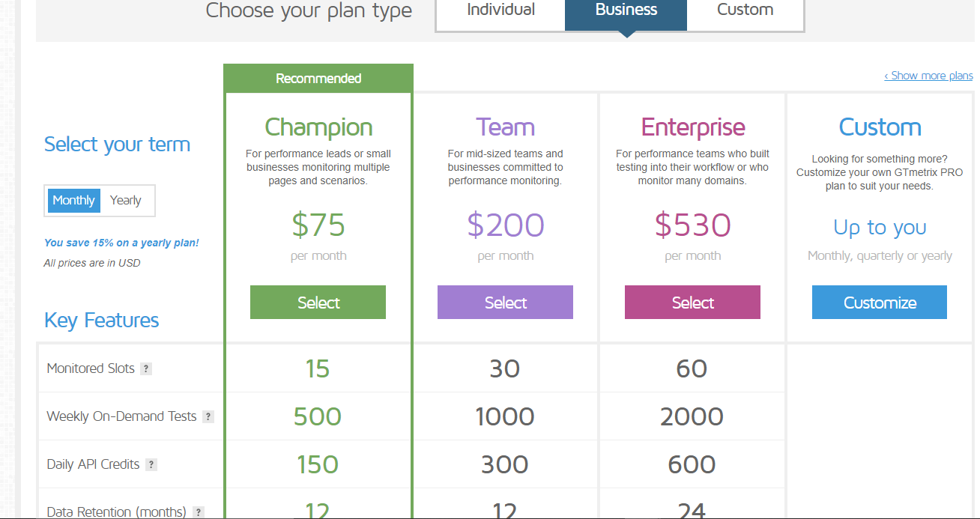
Task: Click the $75 per month price
Action: [x=318, y=225]
